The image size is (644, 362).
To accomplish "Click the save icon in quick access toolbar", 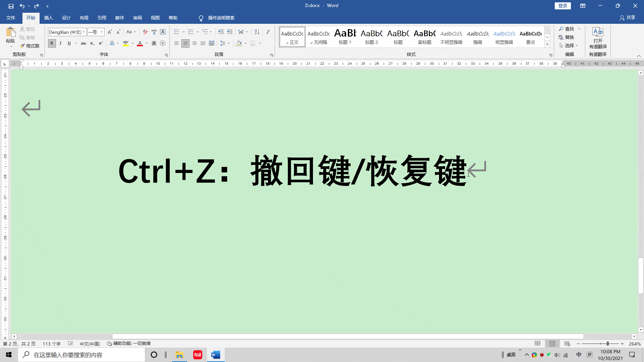I will [11, 6].
